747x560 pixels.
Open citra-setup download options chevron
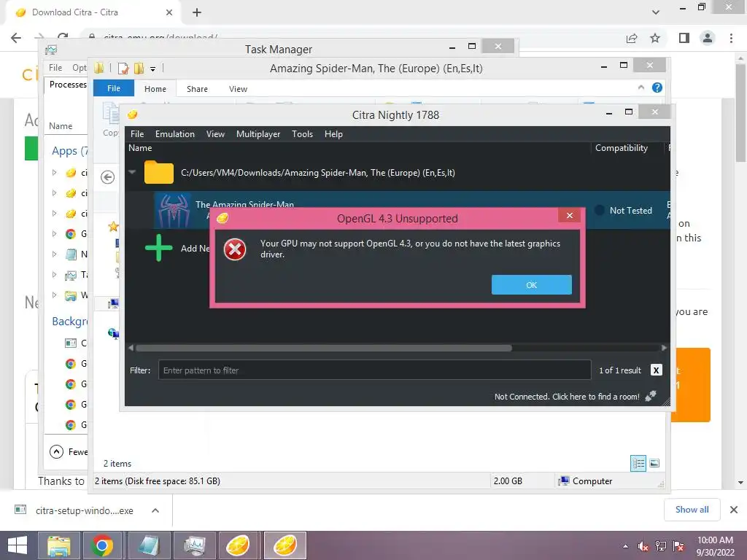click(155, 510)
